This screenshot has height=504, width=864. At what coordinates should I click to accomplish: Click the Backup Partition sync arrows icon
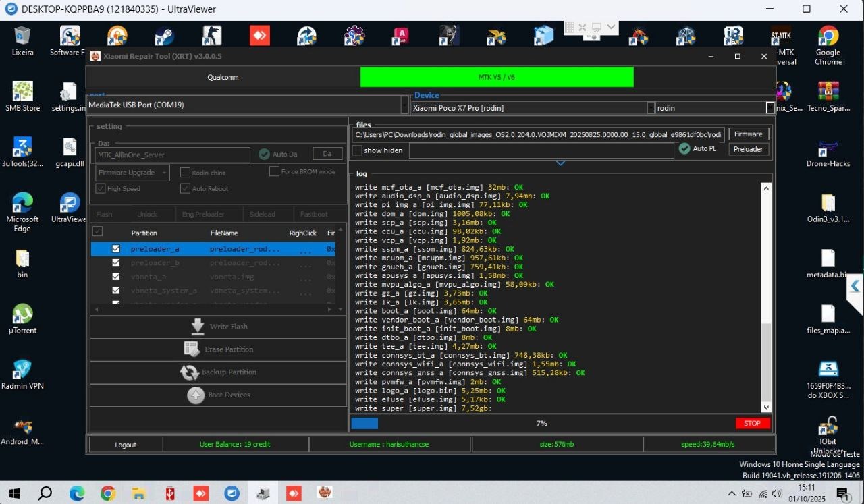click(x=189, y=372)
